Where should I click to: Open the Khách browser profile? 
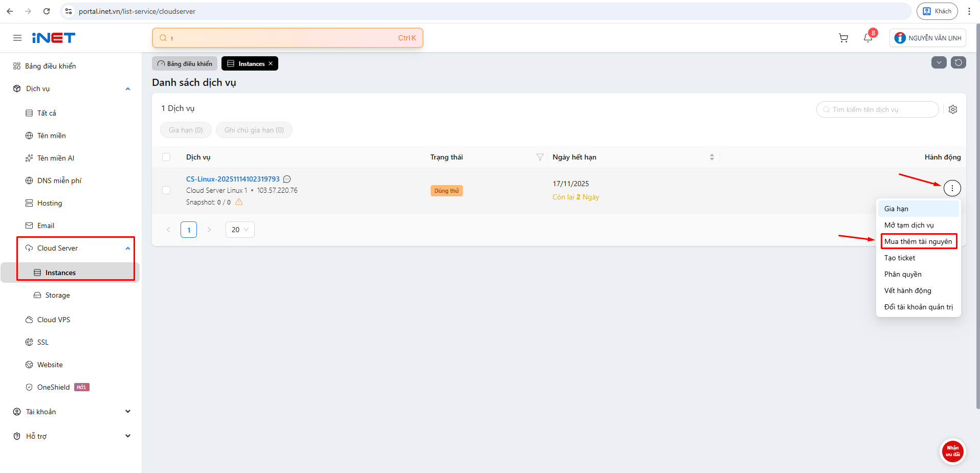937,11
